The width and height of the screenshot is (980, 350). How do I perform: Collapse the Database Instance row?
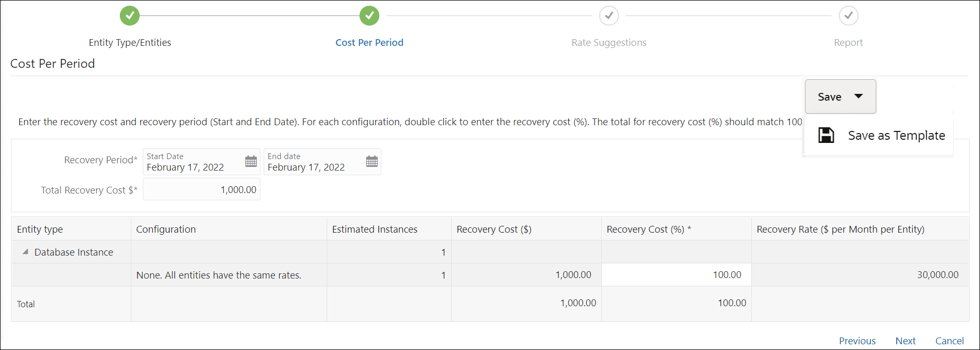(25, 252)
